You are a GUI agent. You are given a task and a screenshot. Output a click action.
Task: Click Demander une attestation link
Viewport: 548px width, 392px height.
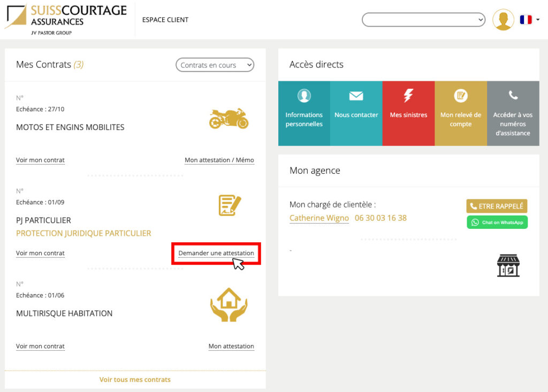click(216, 253)
